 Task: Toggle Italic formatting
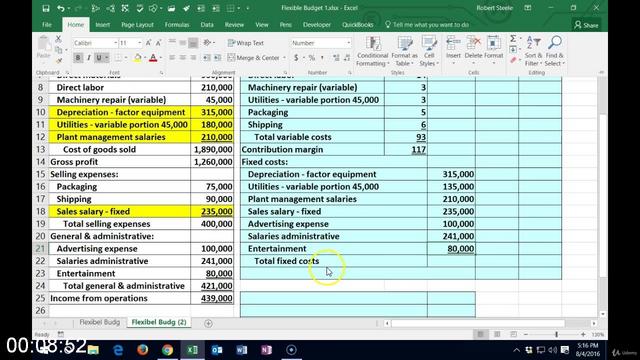88,58
